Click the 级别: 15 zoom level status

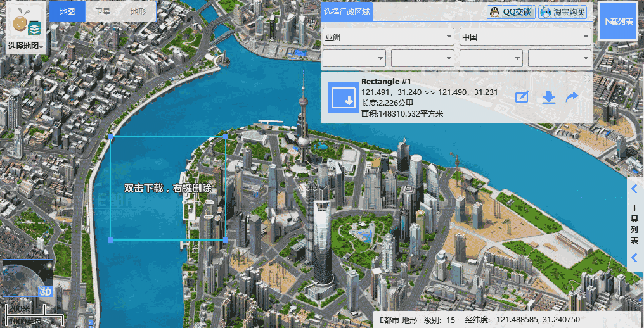tap(439, 320)
